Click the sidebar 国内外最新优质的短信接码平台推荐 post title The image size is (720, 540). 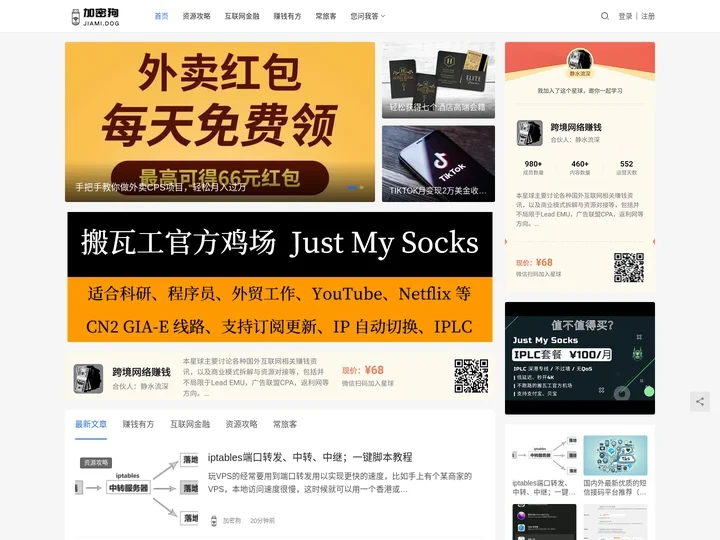(615, 488)
